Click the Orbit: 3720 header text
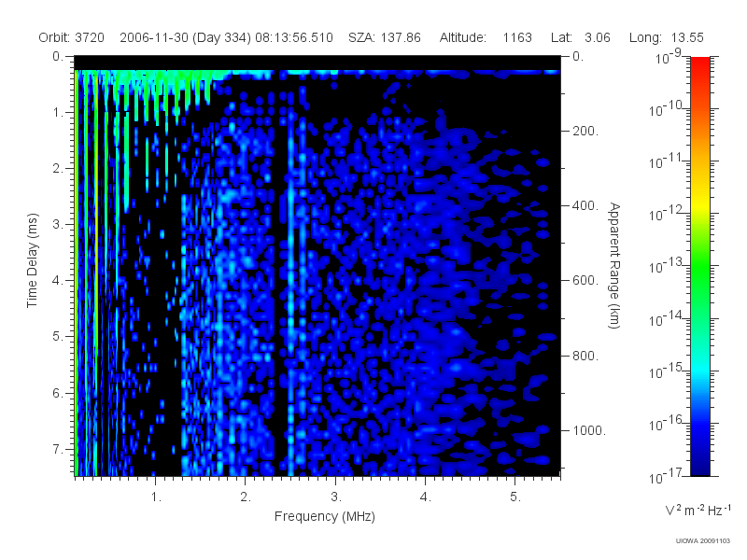The height and width of the screenshot is (560, 747). (x=72, y=37)
